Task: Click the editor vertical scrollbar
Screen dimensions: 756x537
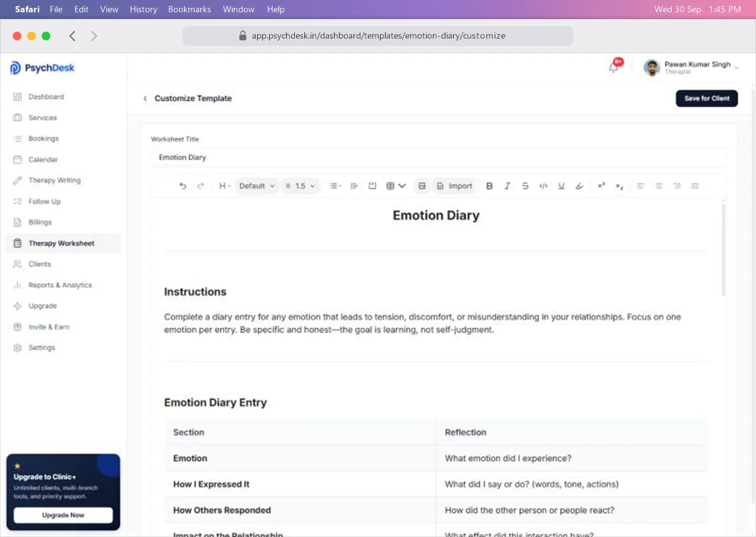Action: pos(723,249)
